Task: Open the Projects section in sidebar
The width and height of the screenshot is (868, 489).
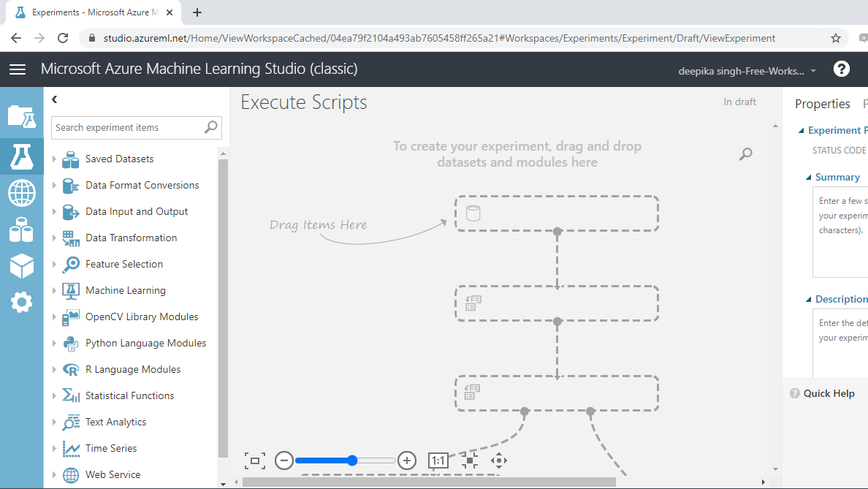Action: 22,118
